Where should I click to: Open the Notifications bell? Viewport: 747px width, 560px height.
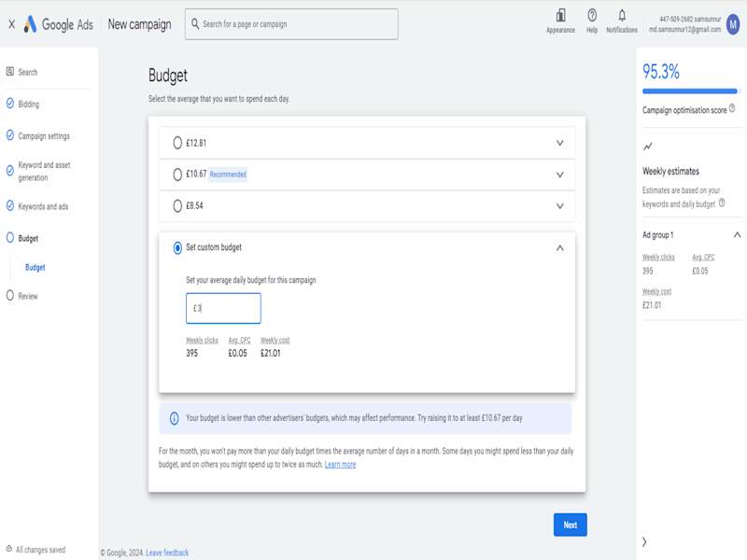pyautogui.click(x=622, y=16)
